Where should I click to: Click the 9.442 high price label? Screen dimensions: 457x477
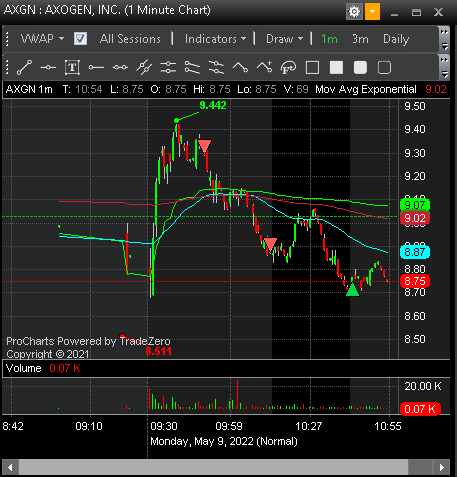point(213,105)
